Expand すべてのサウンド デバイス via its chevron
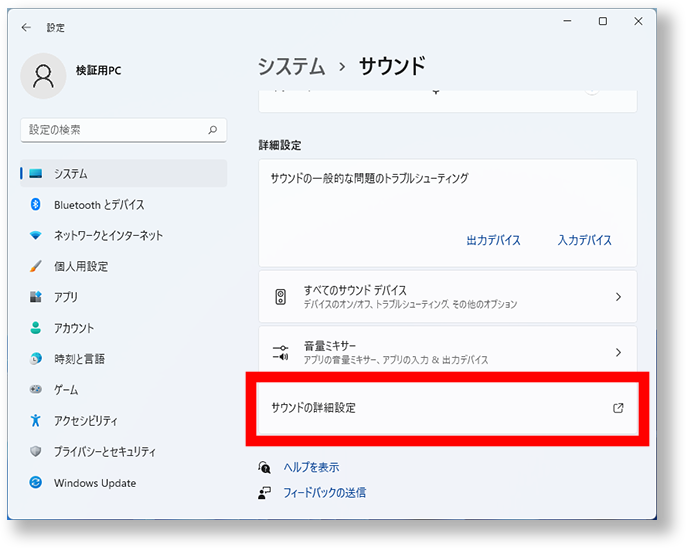This screenshot has height=548, width=686. coord(618,297)
